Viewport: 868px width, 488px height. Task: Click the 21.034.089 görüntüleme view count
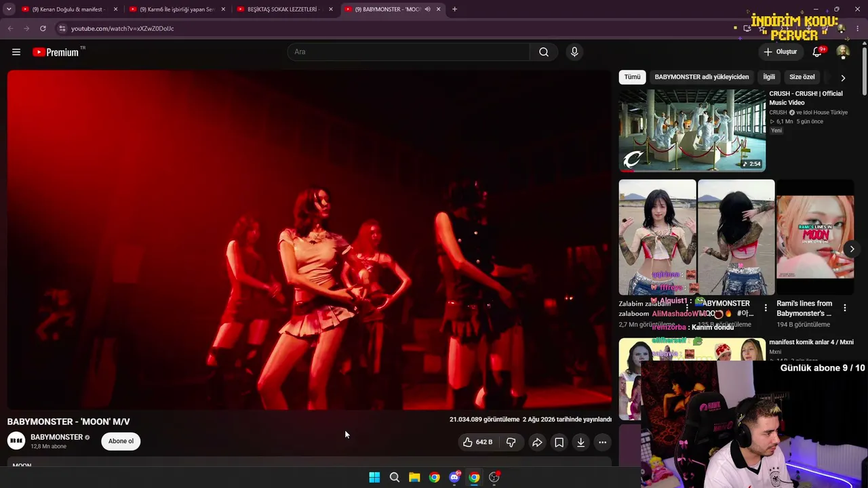(484, 420)
